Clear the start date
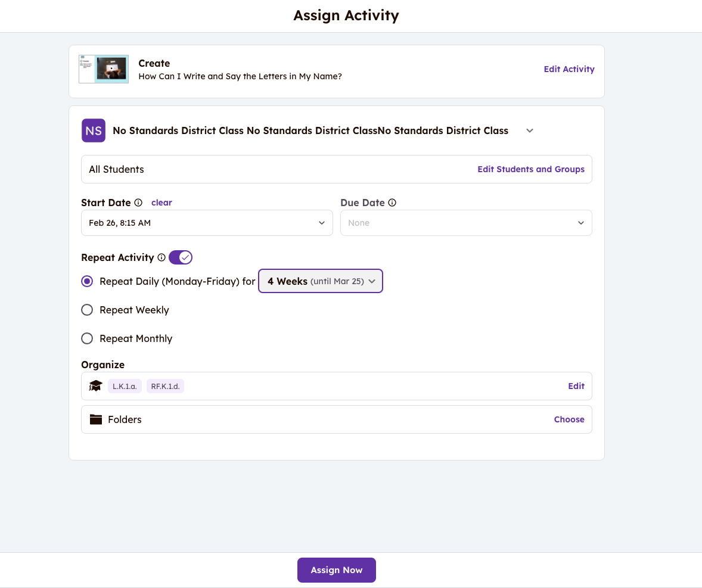 161,203
